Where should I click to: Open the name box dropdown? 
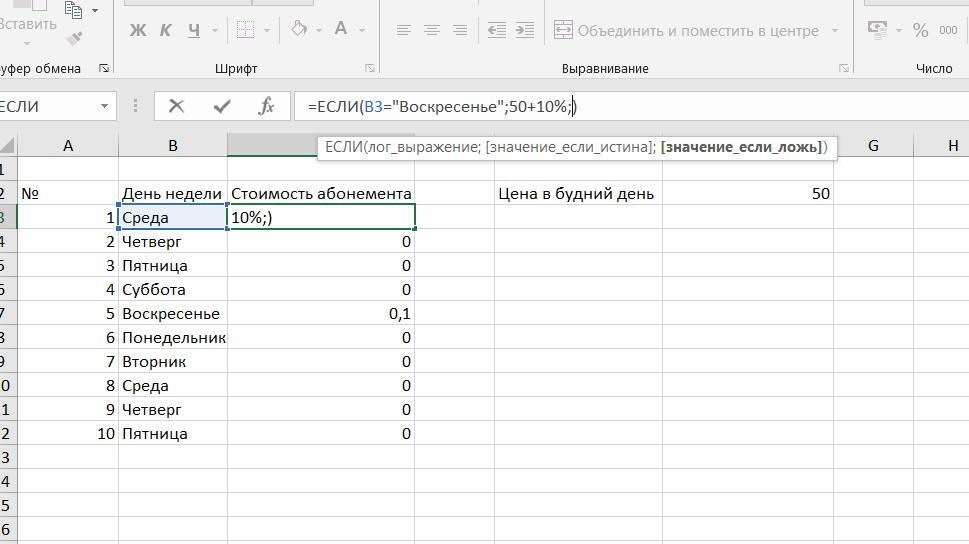[104, 107]
